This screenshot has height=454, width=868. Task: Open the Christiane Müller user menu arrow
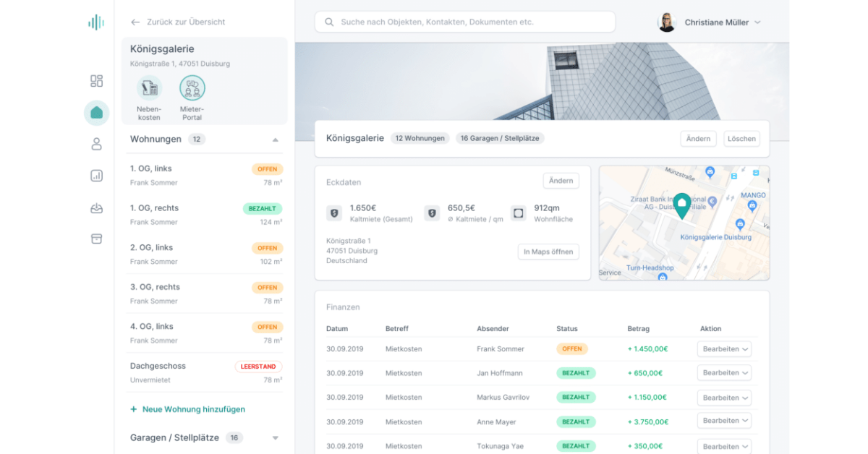[757, 22]
